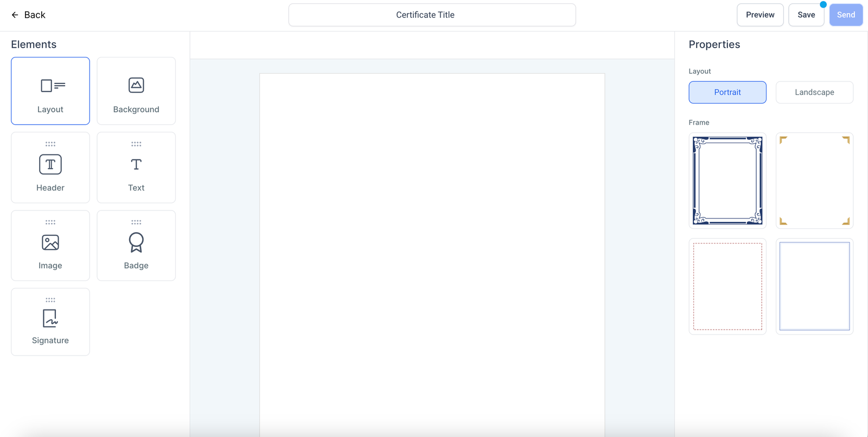Apply the red dashed border frame
Image resolution: width=868 pixels, height=437 pixels.
(727, 286)
